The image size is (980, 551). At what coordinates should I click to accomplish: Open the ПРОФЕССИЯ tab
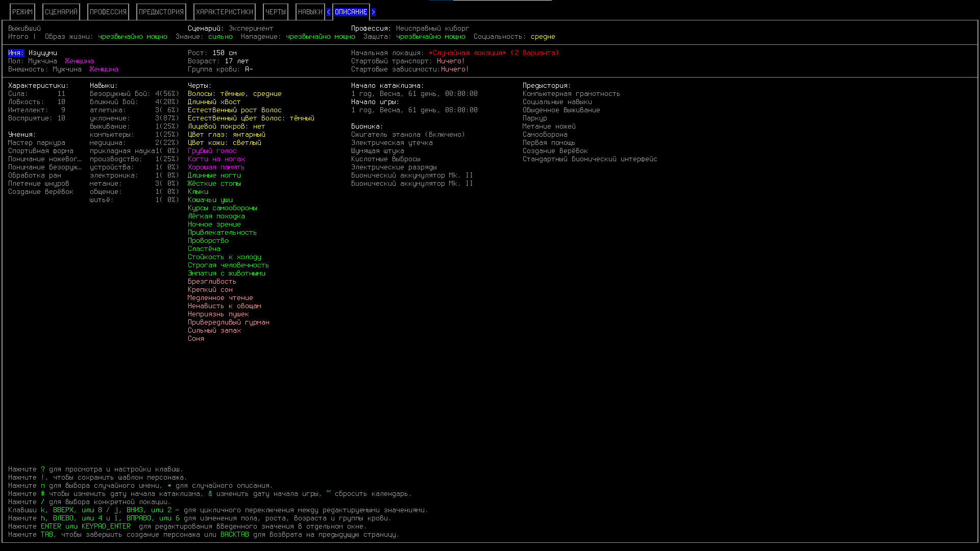[x=108, y=12]
